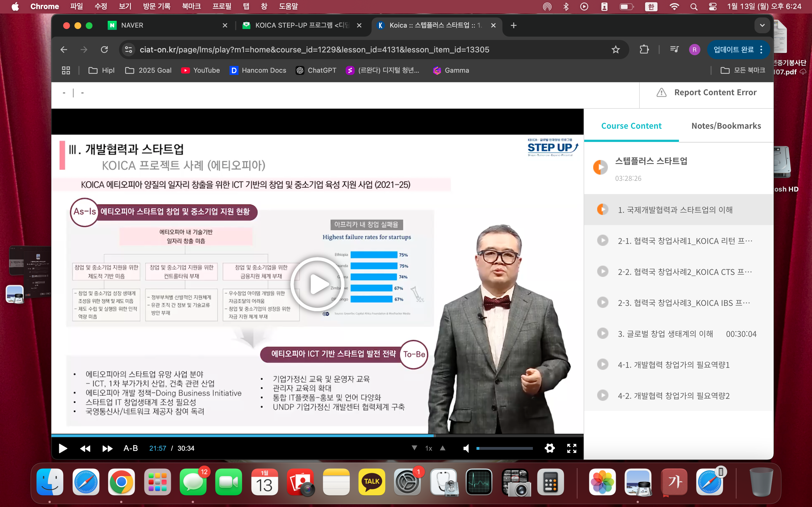Decrease playback speed with the down triangle

coord(414,448)
